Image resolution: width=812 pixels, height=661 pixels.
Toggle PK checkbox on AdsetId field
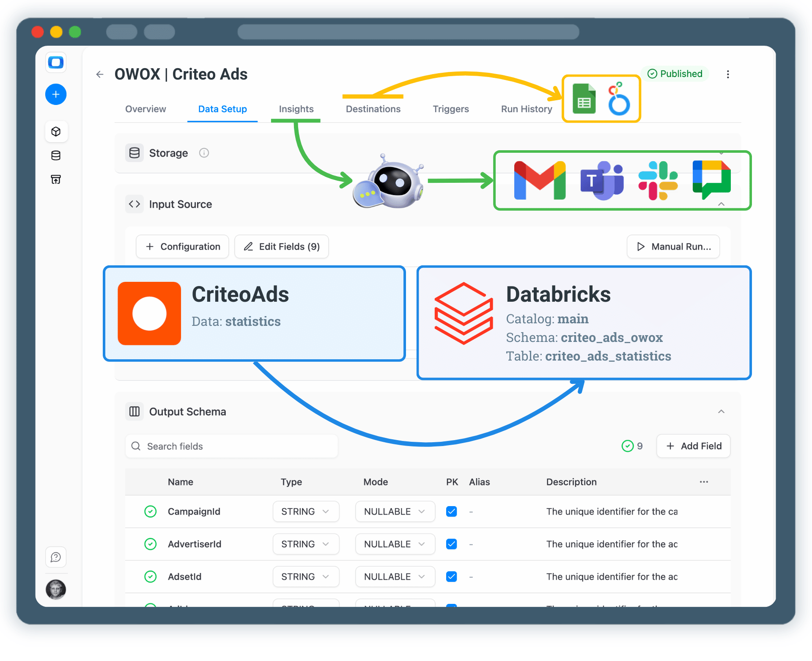451,576
